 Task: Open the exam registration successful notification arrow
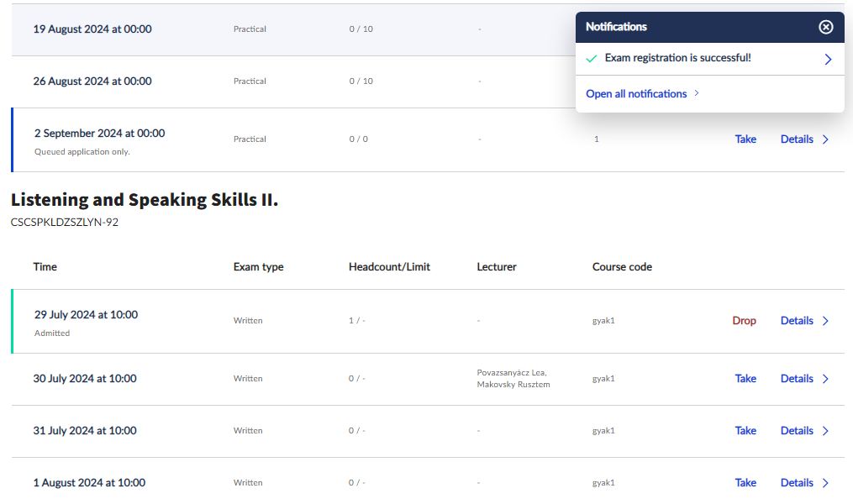[828, 59]
